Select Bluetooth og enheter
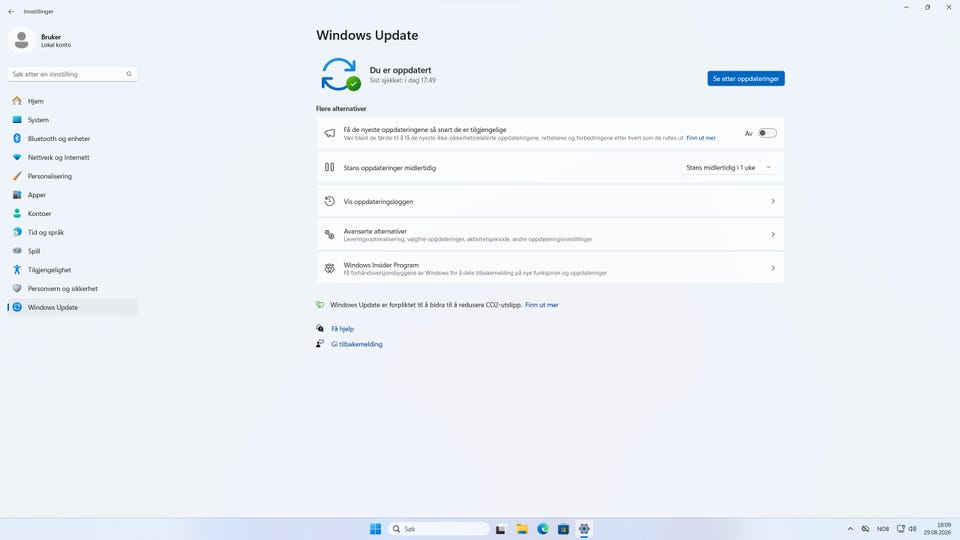The image size is (960, 540). coord(72,138)
